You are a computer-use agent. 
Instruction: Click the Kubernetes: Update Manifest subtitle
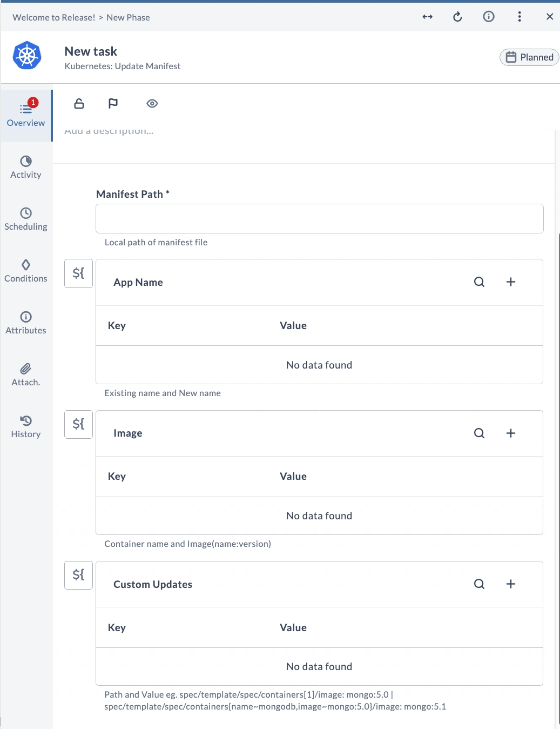(123, 66)
